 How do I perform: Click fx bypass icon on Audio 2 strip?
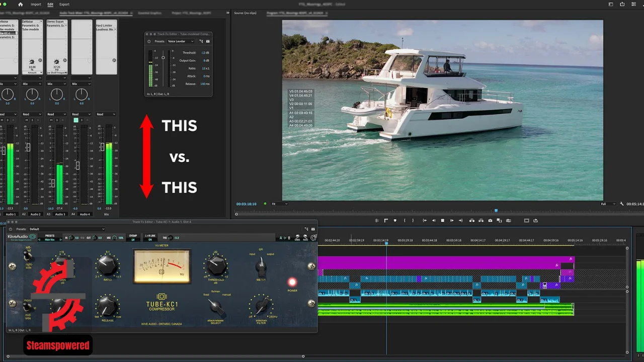tap(40, 60)
